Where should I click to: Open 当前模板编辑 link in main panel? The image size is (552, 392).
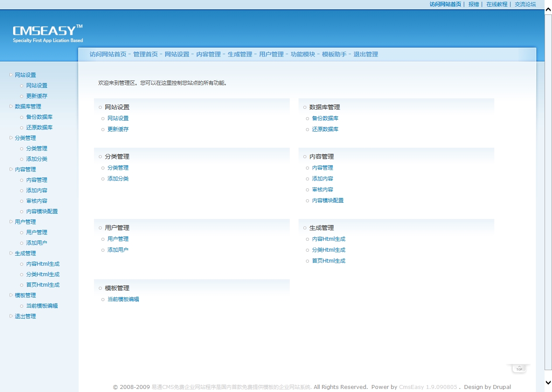point(123,299)
